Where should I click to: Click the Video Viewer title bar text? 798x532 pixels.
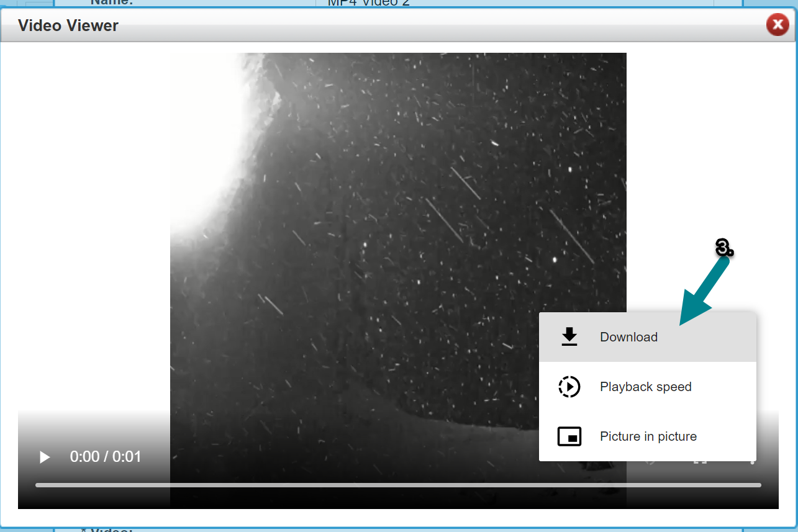tap(68, 25)
